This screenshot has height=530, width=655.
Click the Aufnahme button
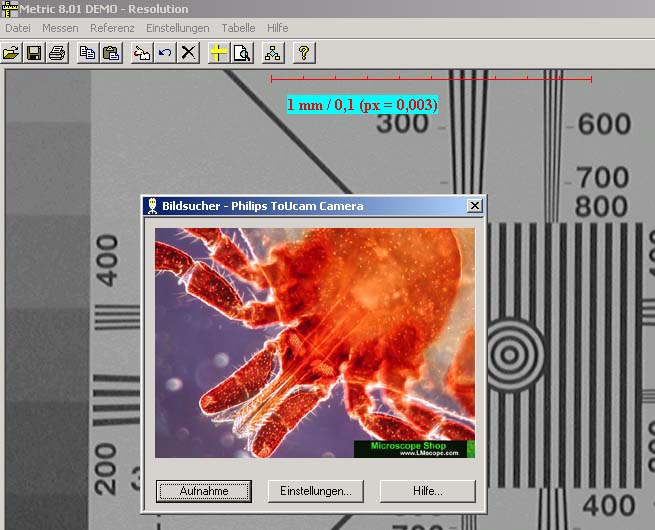(204, 491)
